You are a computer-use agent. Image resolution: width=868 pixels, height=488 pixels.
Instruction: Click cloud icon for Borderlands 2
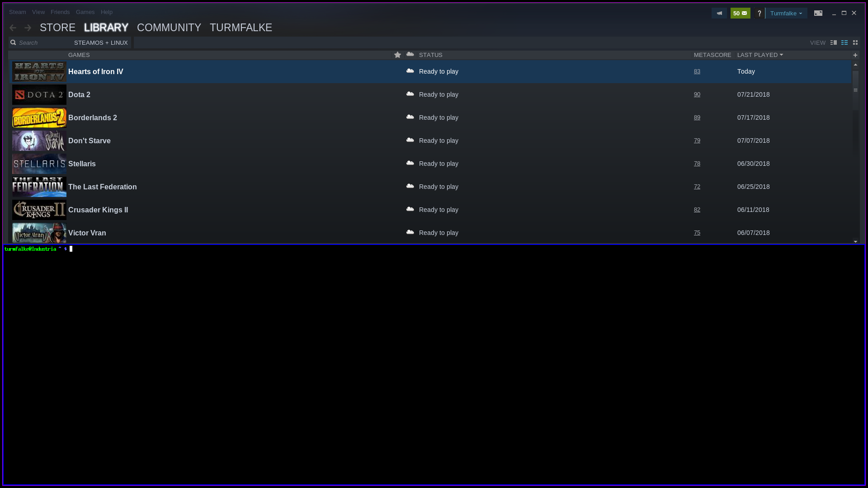pyautogui.click(x=410, y=117)
